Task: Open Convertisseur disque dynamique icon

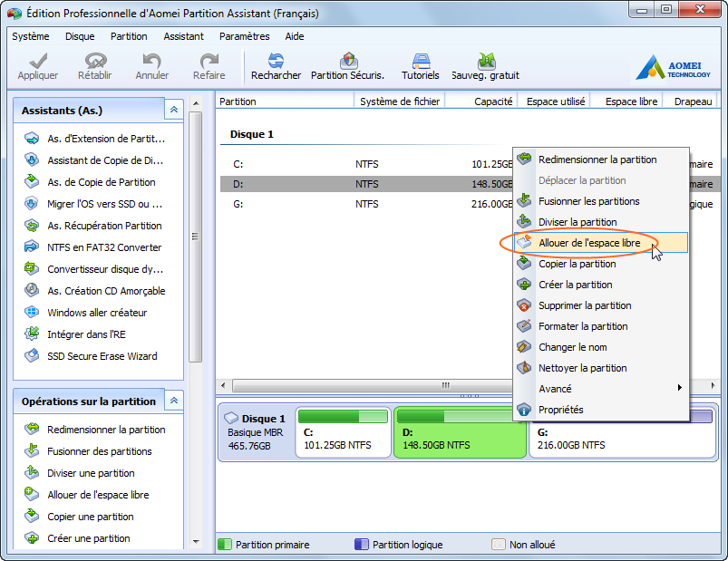Action: pyautogui.click(x=32, y=268)
